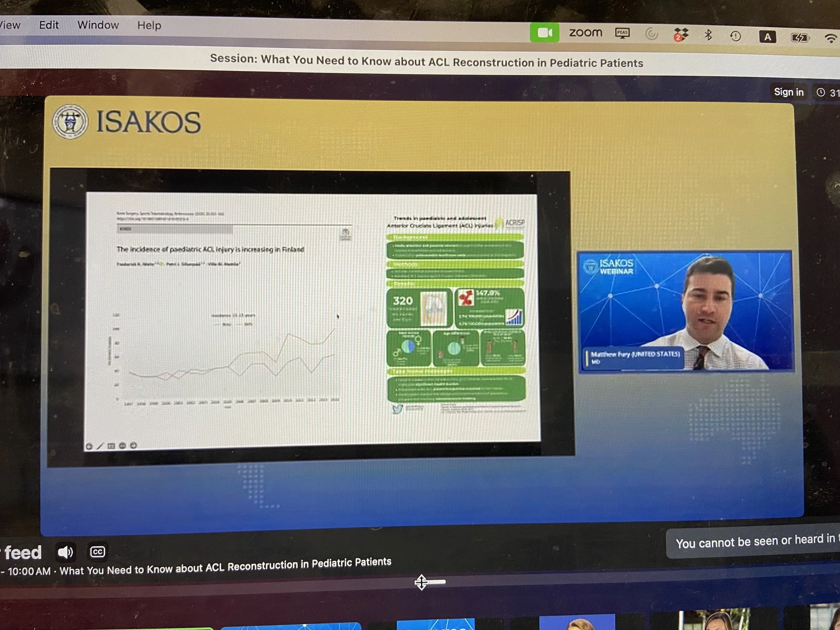
Task: Click the Bluetooth icon in menu bar
Action: (x=708, y=35)
